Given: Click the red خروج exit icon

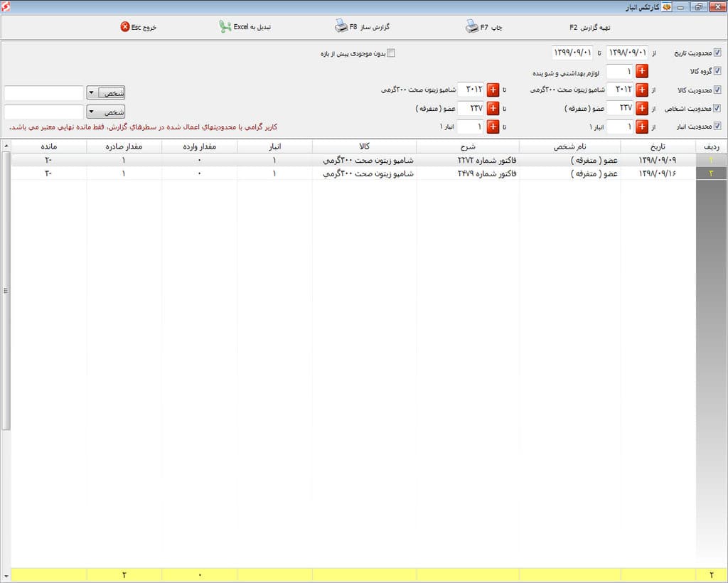Looking at the screenshot, I should pyautogui.click(x=125, y=27).
